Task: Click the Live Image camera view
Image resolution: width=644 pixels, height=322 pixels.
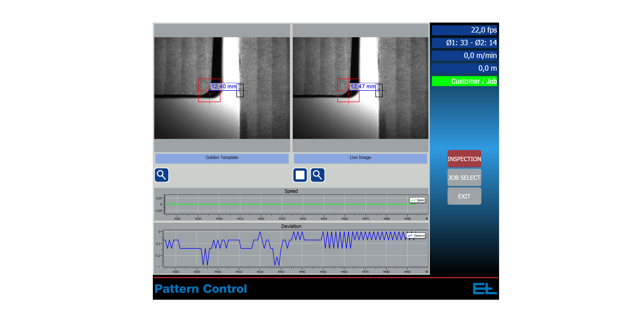Action: [x=360, y=88]
